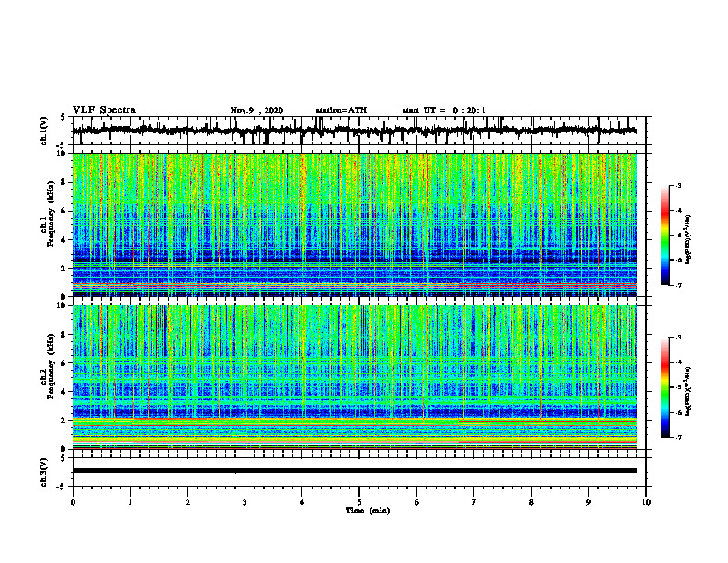The width and height of the screenshot is (728, 563).
Task: Select the "-4" label on lower colorbar
Action: [x=677, y=362]
